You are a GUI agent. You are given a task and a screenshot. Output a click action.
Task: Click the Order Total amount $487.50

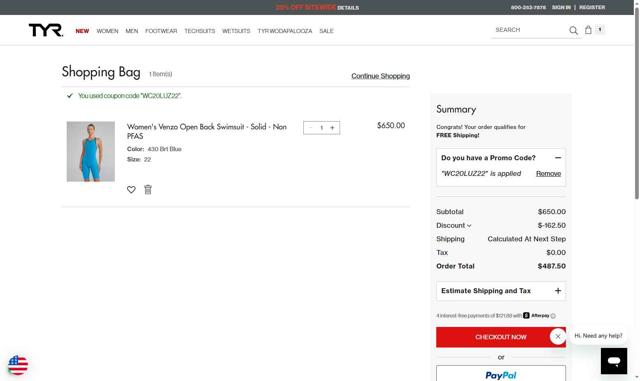pyautogui.click(x=551, y=266)
